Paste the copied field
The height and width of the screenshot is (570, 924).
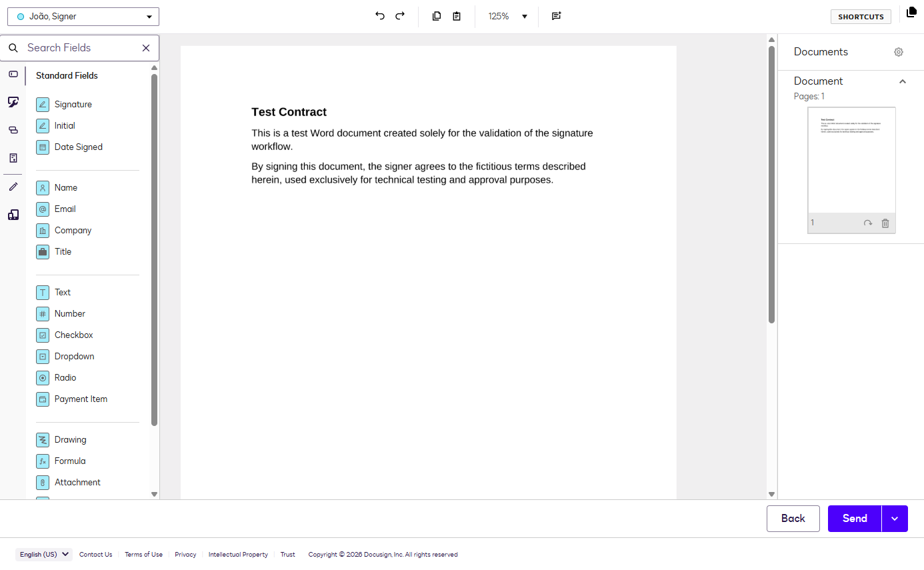tap(457, 16)
